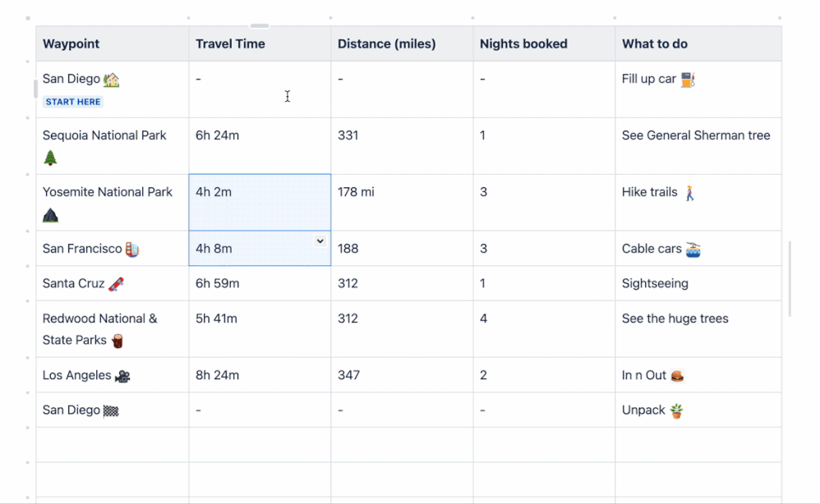Click the 4h 2m travel time cell
The width and height of the screenshot is (820, 504).
click(x=260, y=202)
